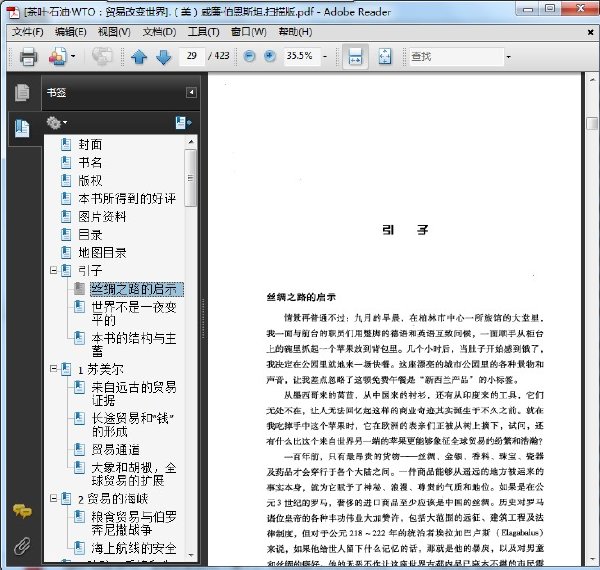The image size is (600, 570).
Task: Click the page number field showing 29
Action: pyautogui.click(x=192, y=56)
